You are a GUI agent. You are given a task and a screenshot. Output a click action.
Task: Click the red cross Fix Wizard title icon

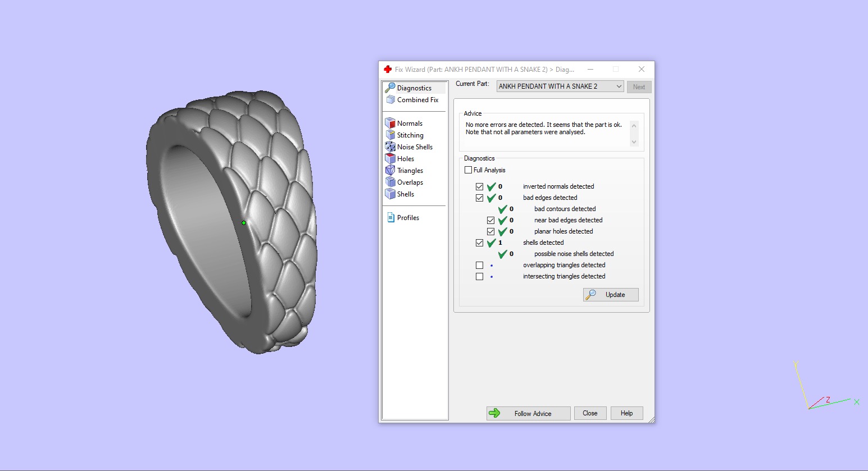click(x=388, y=69)
